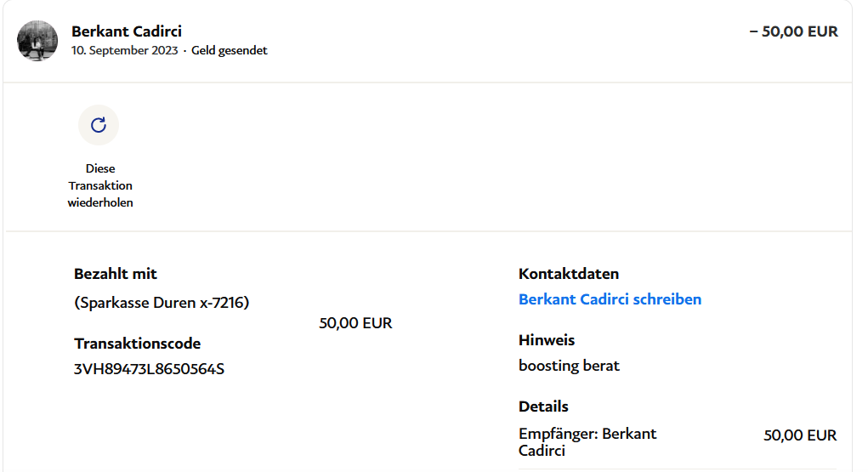868x472 pixels.
Task: Click the 'Details' section heading
Action: pos(543,407)
